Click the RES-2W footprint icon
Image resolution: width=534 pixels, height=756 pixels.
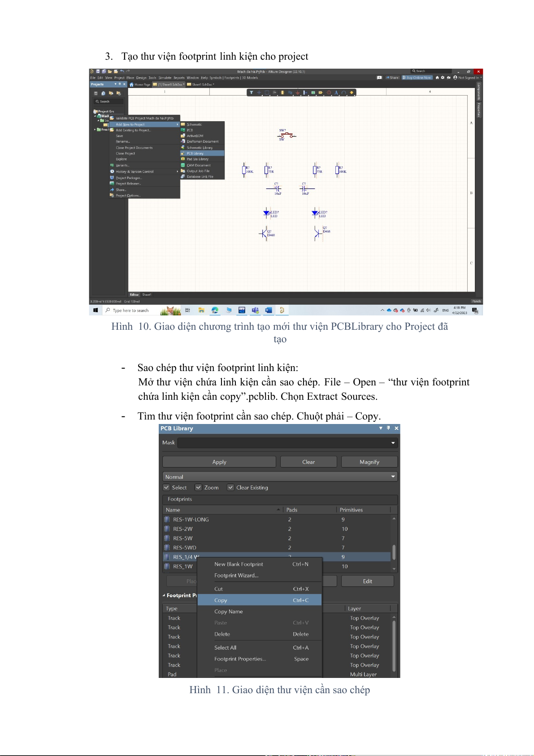click(x=167, y=529)
